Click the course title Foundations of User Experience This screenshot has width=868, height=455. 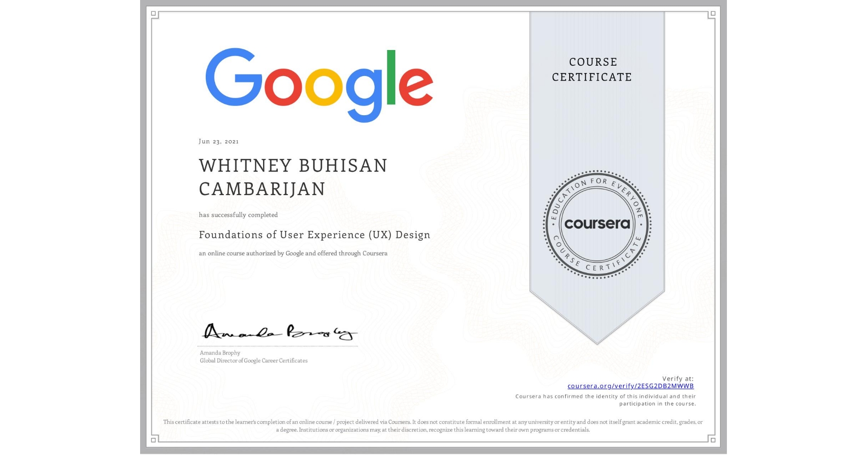coord(314,235)
